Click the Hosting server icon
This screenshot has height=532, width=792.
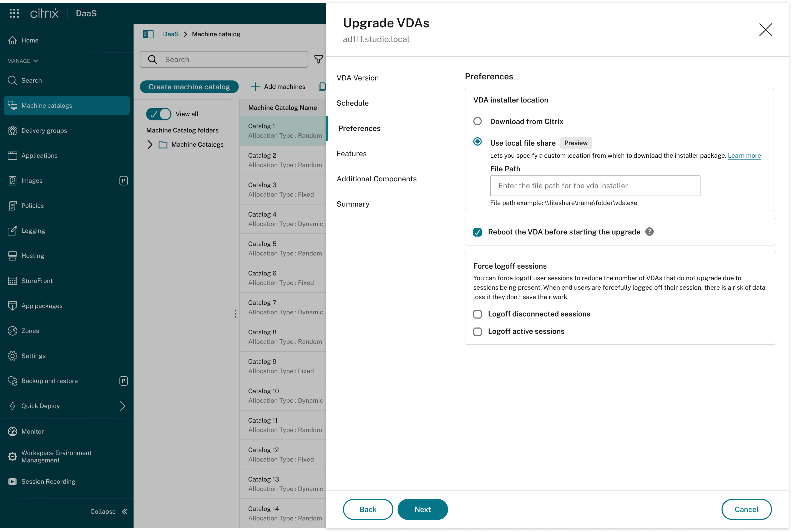(13, 256)
